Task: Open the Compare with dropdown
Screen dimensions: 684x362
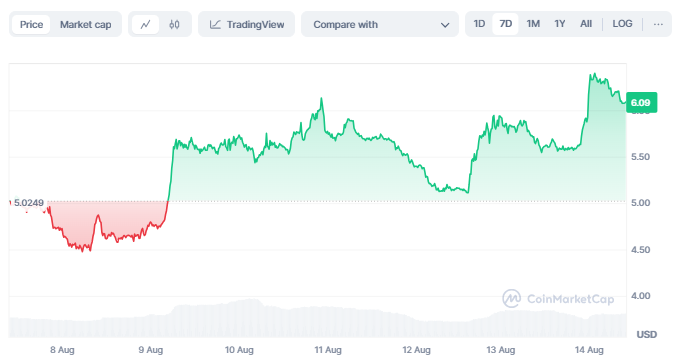Action: (380, 24)
